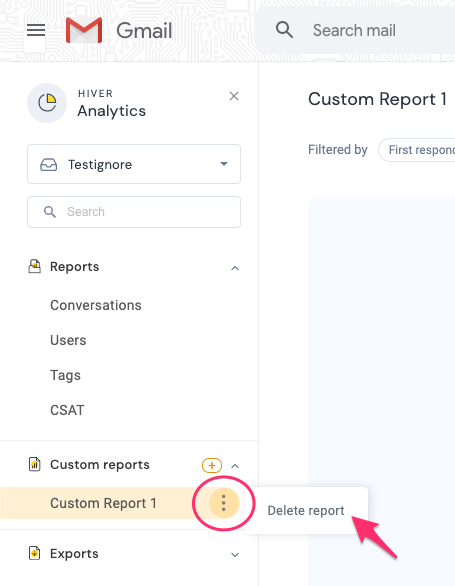Click the Filtered by label

point(338,149)
